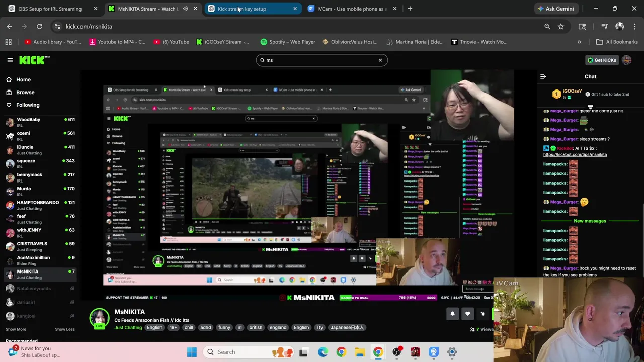Select the funny tag
The height and width of the screenshot is (362, 644).
224,328
